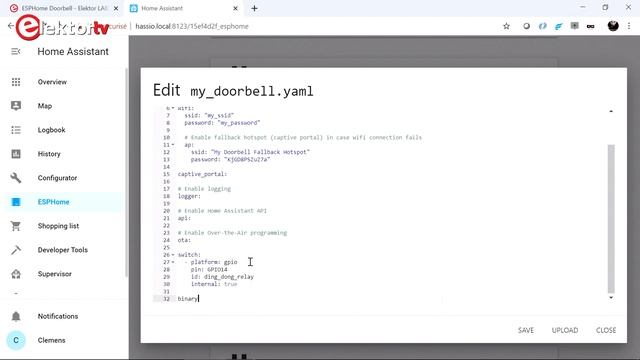
Task: Click the api: line in editor
Action: (184, 218)
